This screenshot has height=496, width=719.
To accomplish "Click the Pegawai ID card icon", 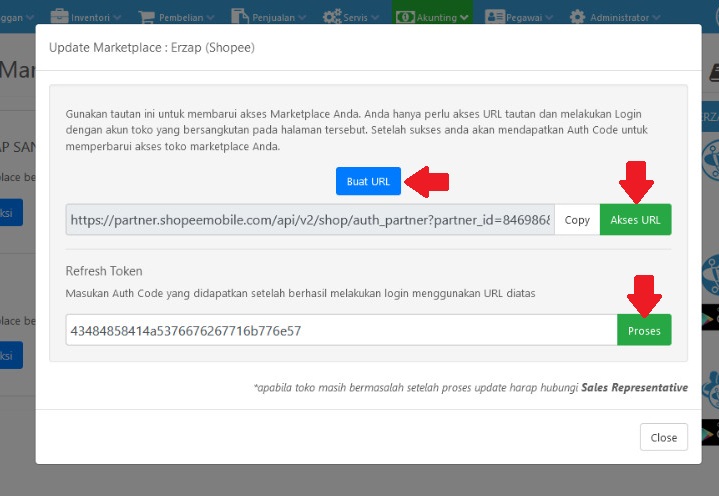I will coord(495,17).
